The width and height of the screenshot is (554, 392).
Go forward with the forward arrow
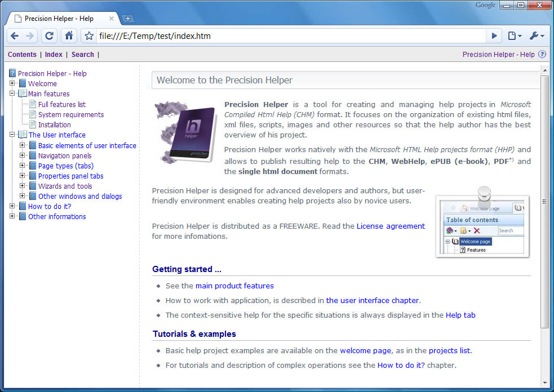30,35
